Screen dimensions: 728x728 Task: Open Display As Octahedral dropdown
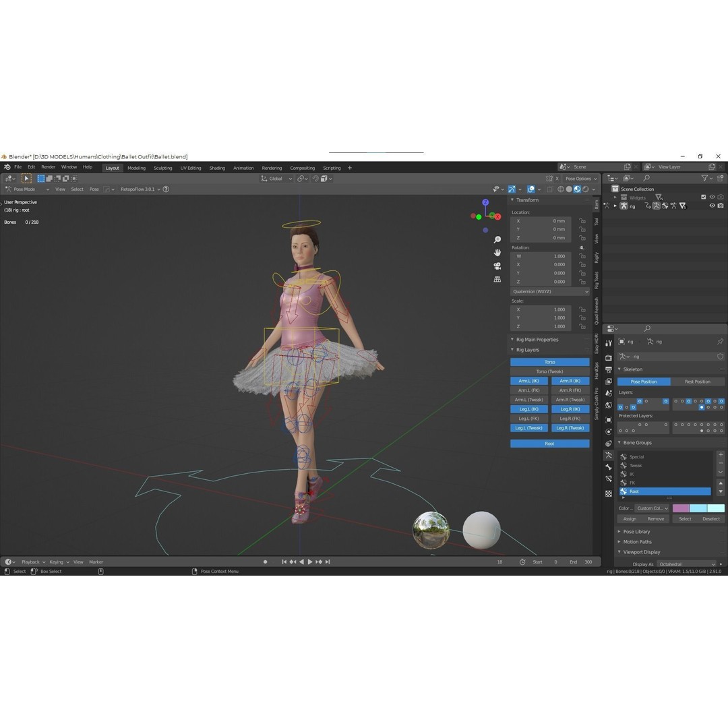click(687, 564)
